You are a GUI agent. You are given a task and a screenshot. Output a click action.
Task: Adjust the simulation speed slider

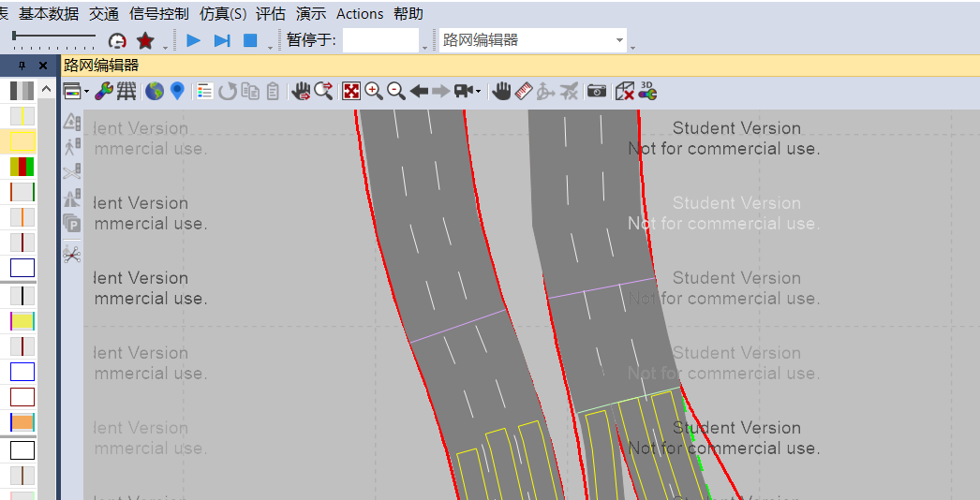pos(53,40)
